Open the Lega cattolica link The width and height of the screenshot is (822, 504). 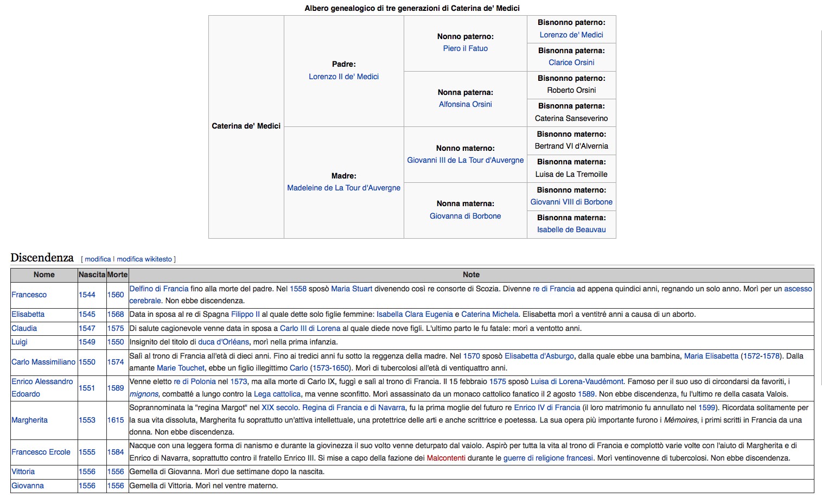pyautogui.click(x=277, y=394)
